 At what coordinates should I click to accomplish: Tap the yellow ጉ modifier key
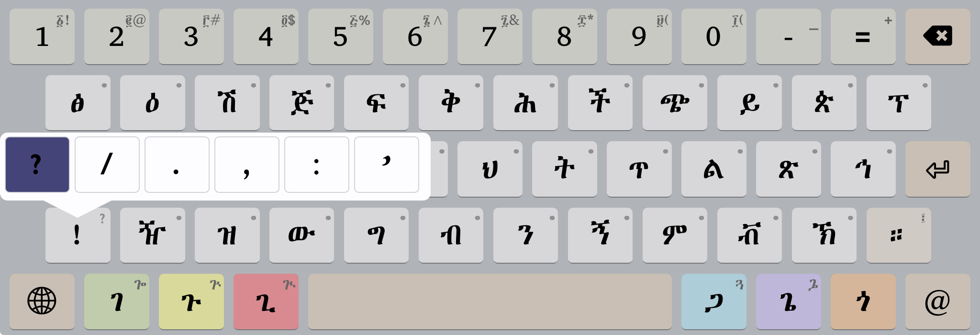(x=191, y=301)
